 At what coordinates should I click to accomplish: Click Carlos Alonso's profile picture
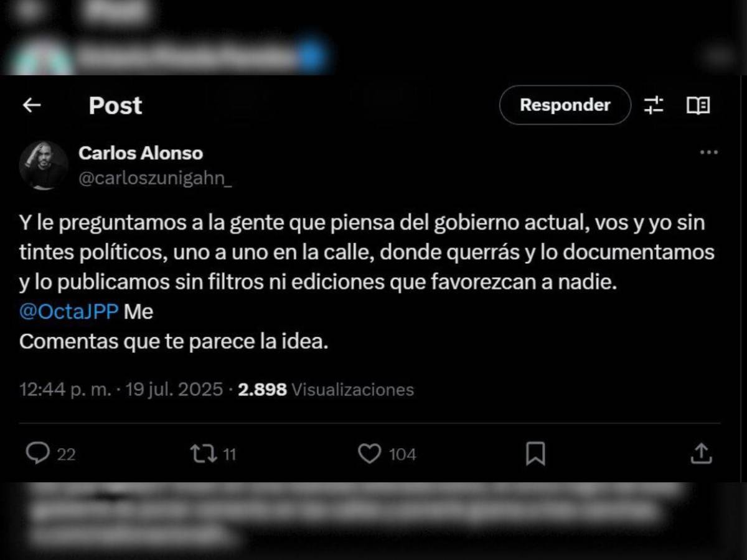coord(44,165)
